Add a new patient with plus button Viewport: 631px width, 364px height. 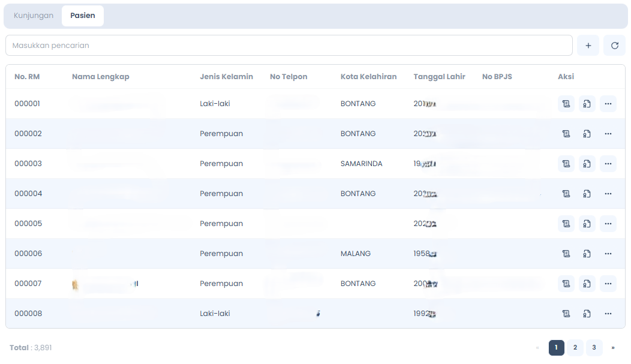[588, 46]
